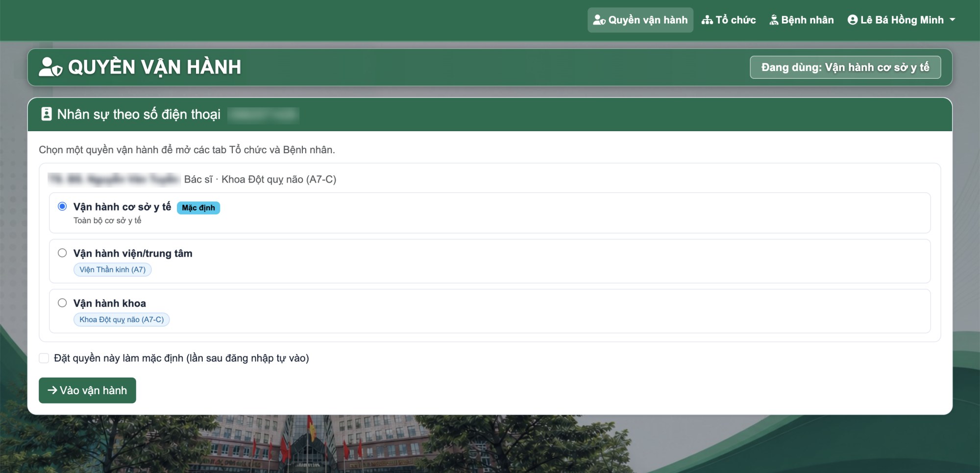The height and width of the screenshot is (473, 980).
Task: Click the dropdown caret next to the user name
Action: [x=953, y=20]
